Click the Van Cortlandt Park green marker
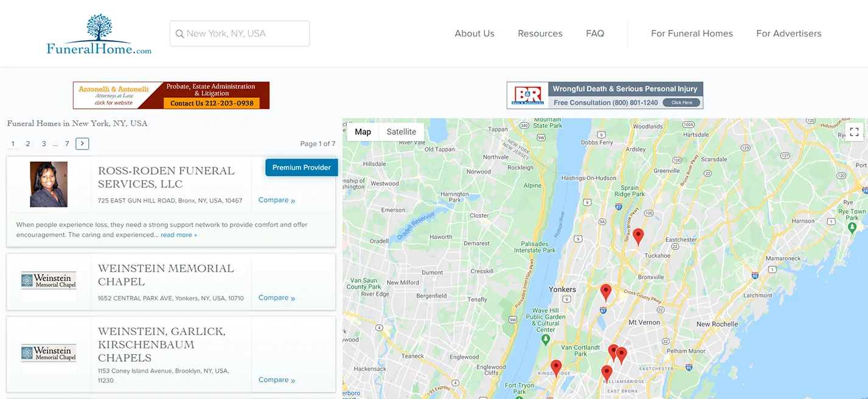 (546, 339)
